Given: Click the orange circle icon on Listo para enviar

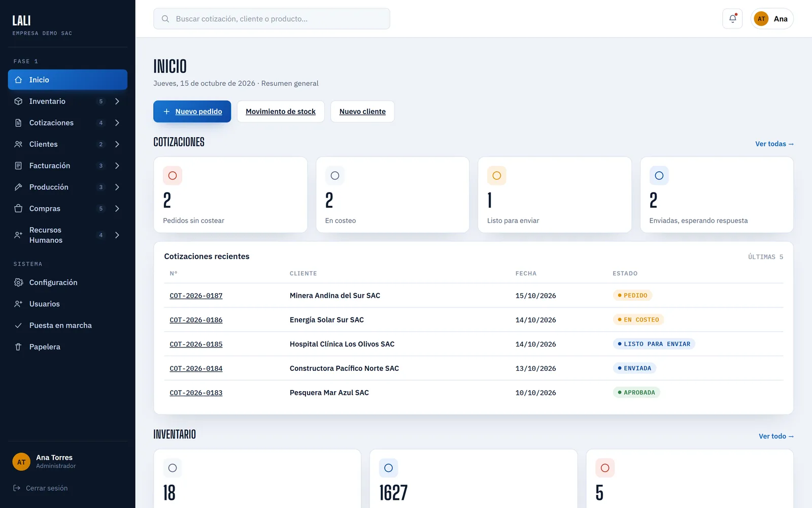Looking at the screenshot, I should (x=497, y=175).
